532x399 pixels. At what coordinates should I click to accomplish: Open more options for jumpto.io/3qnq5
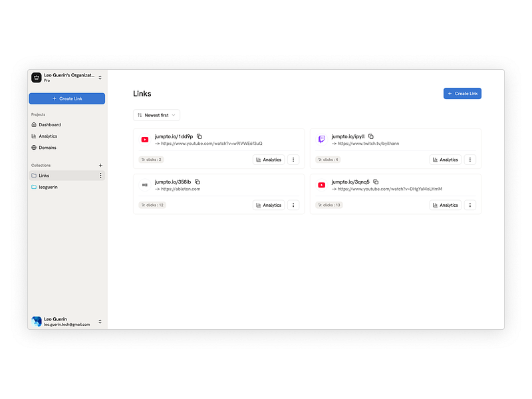470,205
